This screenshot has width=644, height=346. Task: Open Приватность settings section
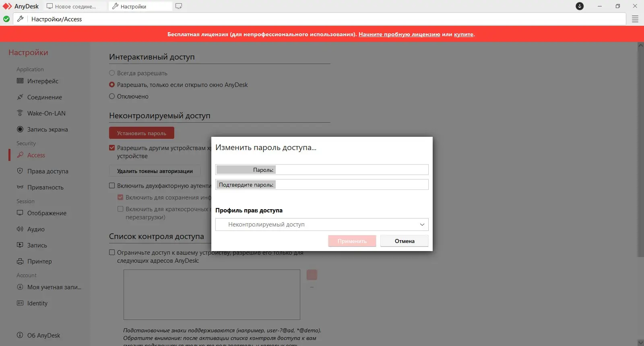(45, 187)
